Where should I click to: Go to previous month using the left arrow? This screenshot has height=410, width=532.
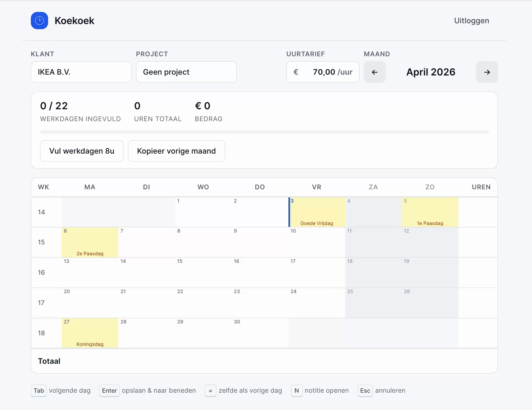tap(374, 72)
